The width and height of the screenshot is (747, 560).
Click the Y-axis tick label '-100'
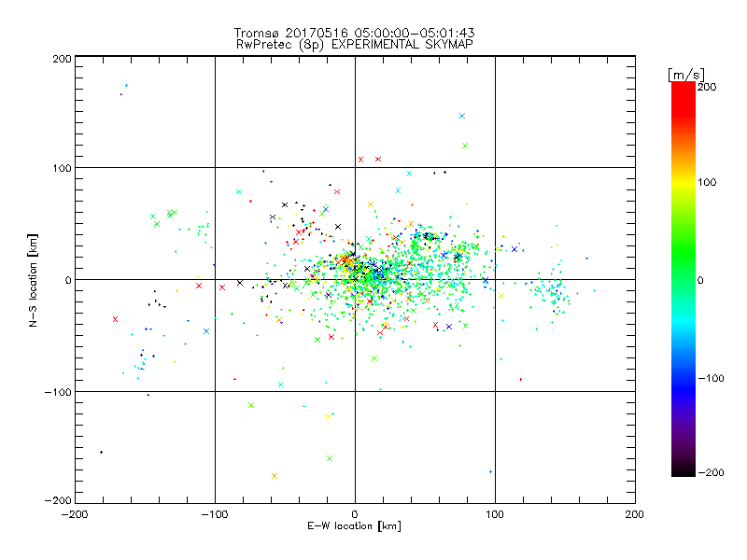[58, 392]
